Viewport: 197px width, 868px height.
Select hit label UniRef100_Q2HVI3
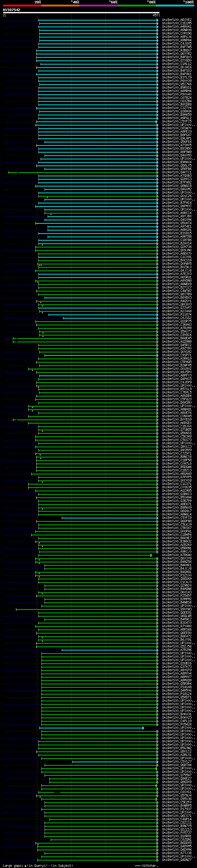(x=177, y=179)
